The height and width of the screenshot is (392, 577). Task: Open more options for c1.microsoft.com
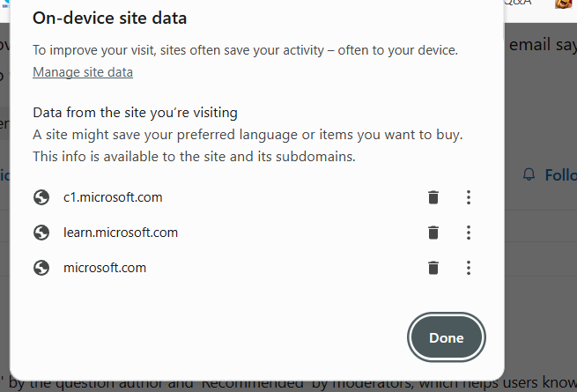point(469,197)
